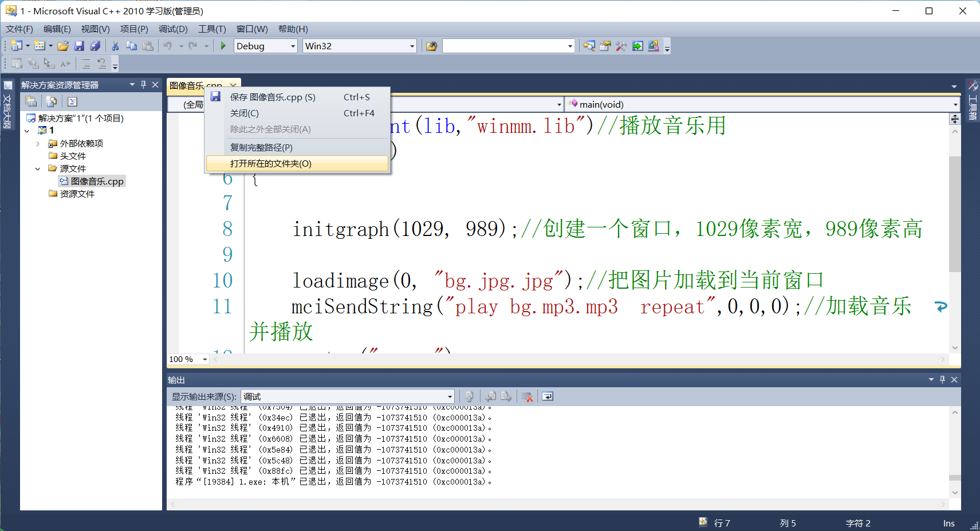Image resolution: width=980 pixels, height=531 pixels.
Task: Open the output source dropdown showing 调试
Action: [x=450, y=396]
